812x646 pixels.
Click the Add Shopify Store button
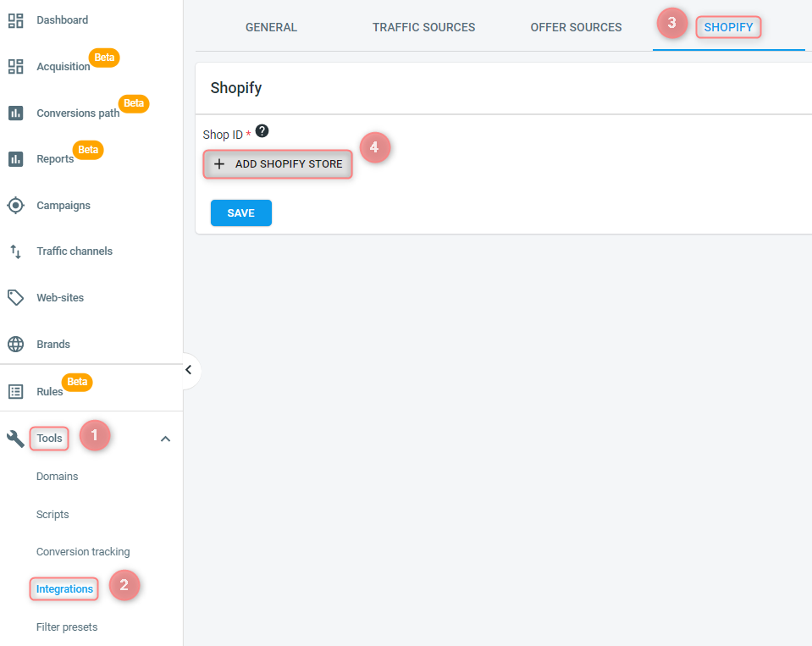(278, 164)
